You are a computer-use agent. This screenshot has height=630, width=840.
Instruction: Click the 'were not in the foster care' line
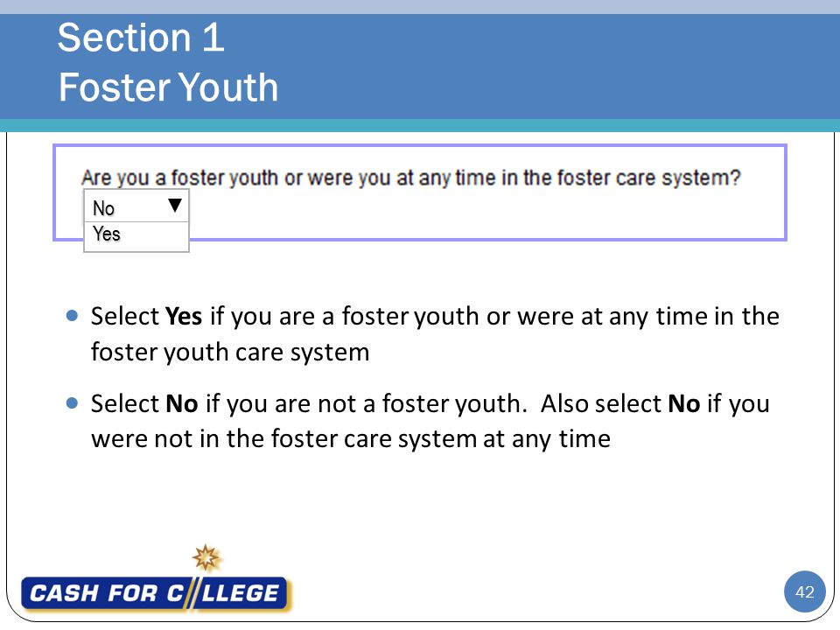coord(351,438)
